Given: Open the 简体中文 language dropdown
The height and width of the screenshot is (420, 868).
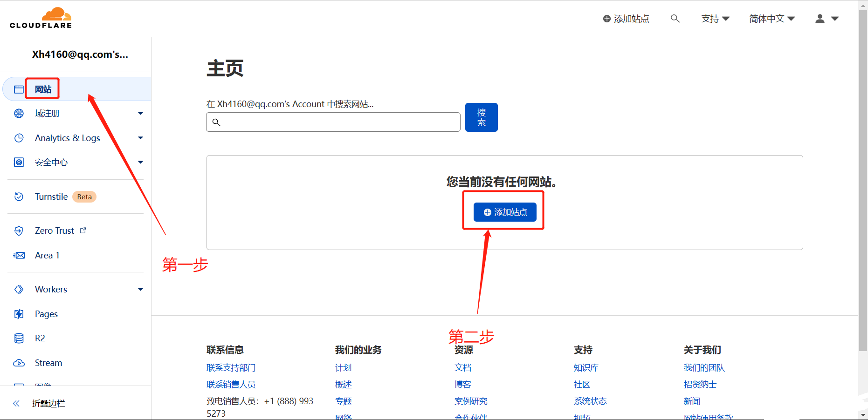Looking at the screenshot, I should (x=772, y=19).
